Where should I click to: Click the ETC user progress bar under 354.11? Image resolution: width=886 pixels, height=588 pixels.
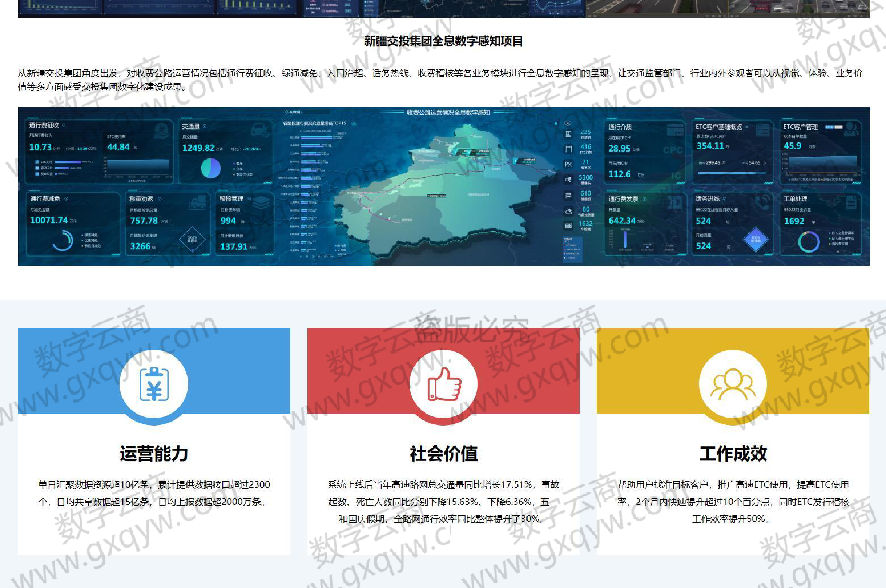click(732, 173)
